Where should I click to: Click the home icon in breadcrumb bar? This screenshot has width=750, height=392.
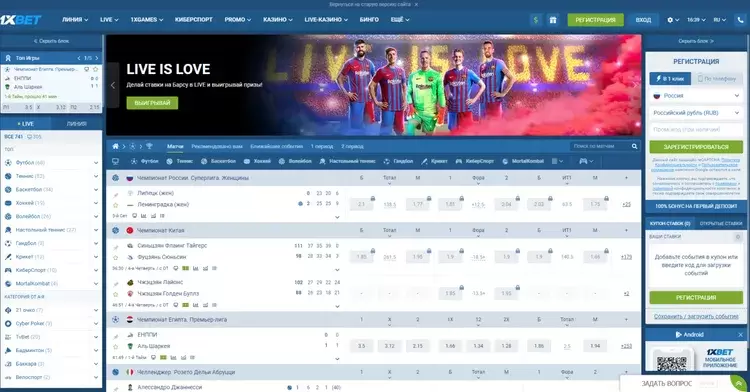pos(115,146)
